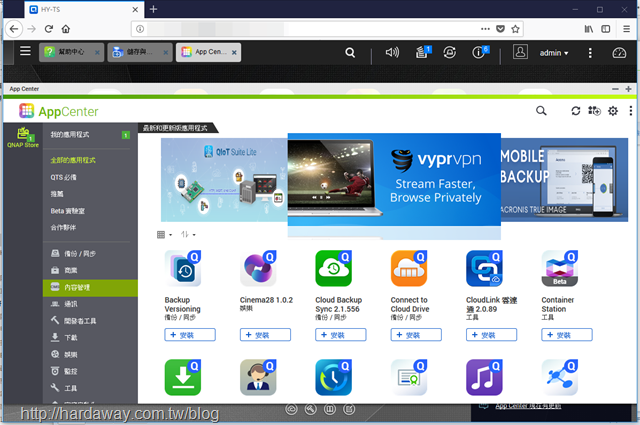
Task: Close the 幫助中心 task tab
Action: 97,53
